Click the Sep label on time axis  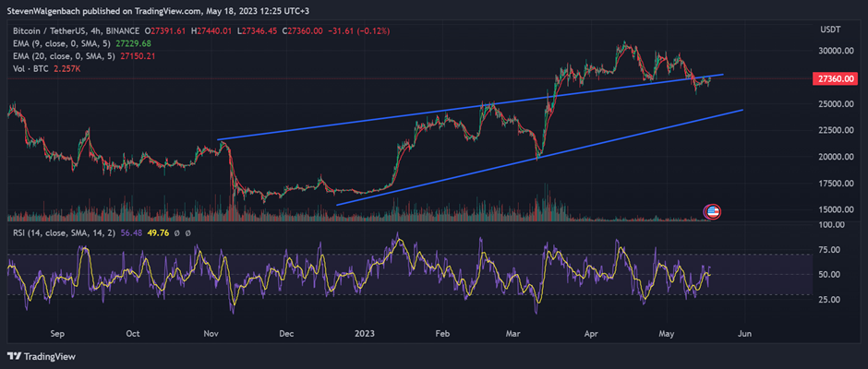coord(58,334)
